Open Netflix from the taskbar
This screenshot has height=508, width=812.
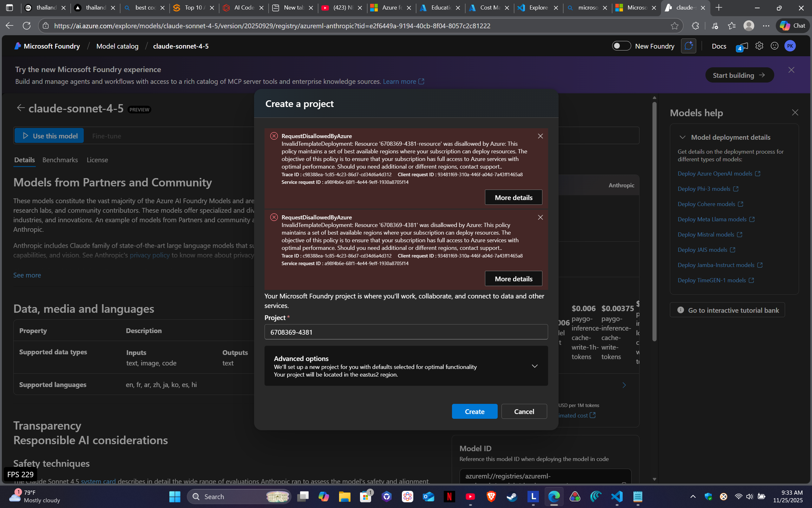[450, 496]
